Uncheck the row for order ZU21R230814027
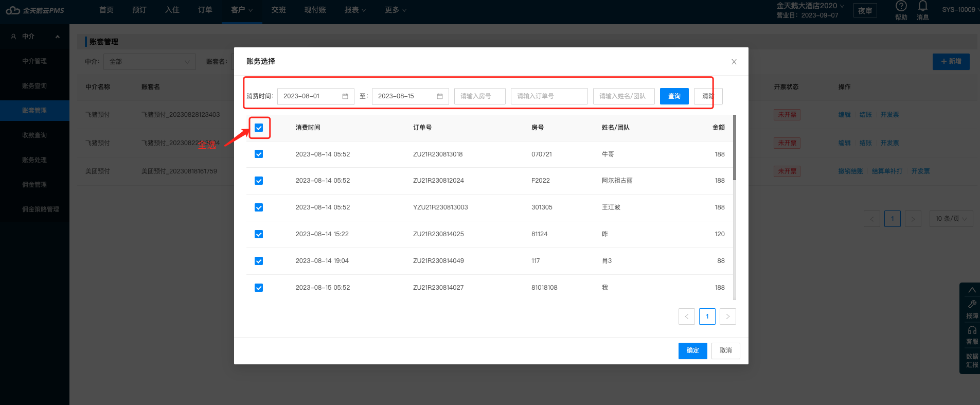This screenshot has width=980, height=405. pos(259,288)
